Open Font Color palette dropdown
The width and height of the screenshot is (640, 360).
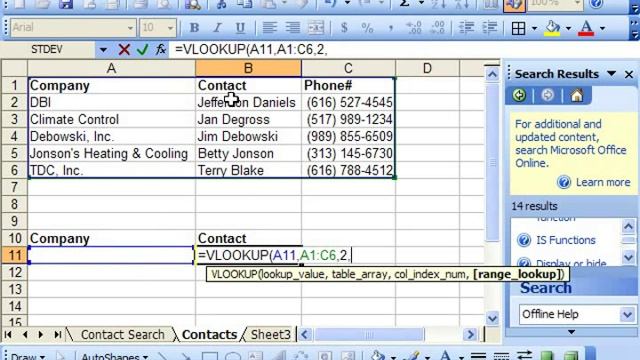tap(602, 28)
